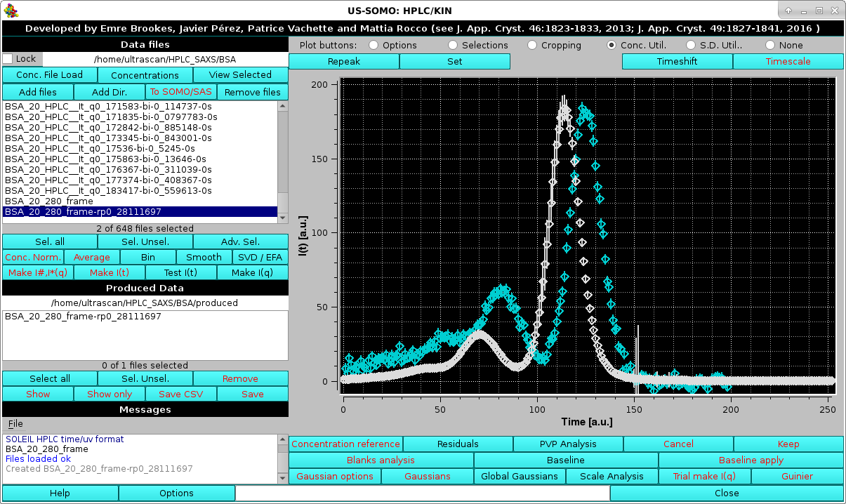Open Gaussian options
This screenshot has height=504, width=846.
(x=334, y=476)
